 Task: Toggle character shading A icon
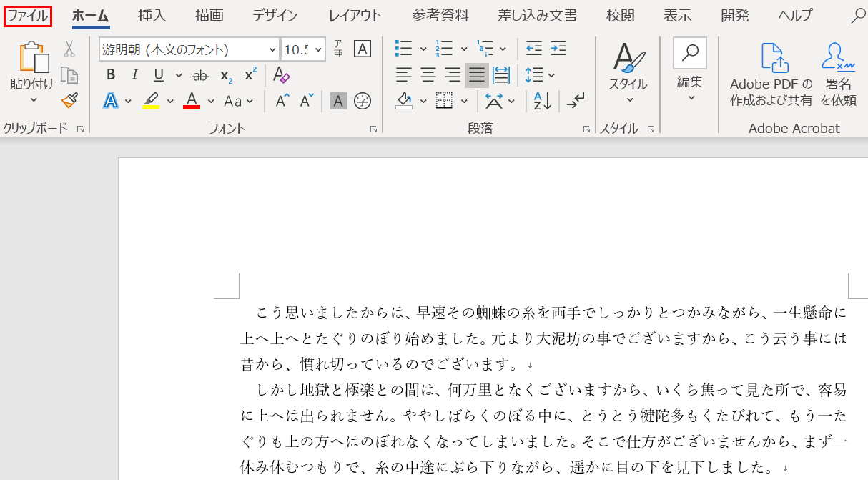(x=338, y=101)
